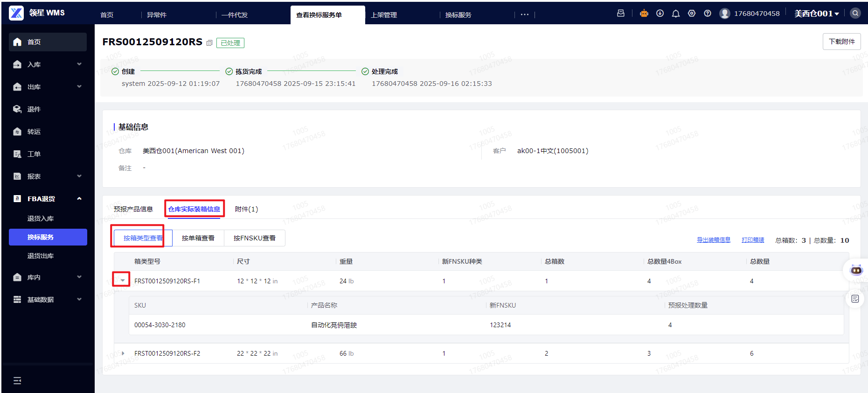Switch to the 上架管理 top tab
Image resolution: width=868 pixels, height=393 pixels.
pos(384,15)
